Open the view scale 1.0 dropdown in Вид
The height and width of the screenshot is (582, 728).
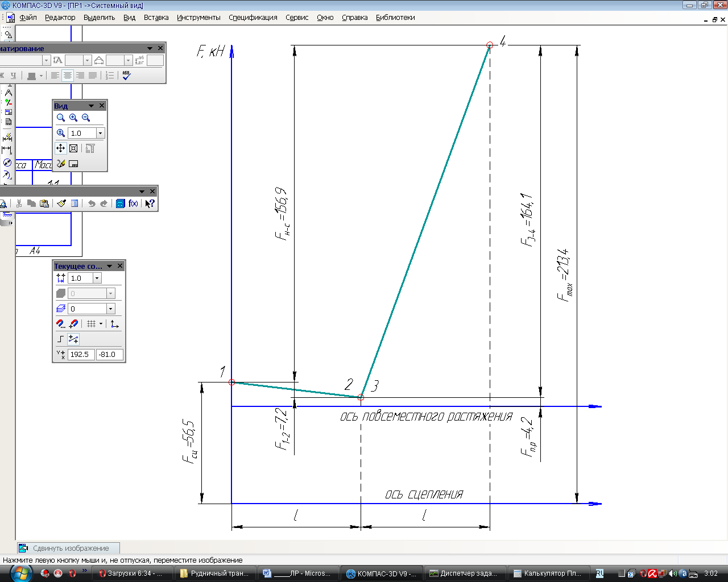point(101,133)
